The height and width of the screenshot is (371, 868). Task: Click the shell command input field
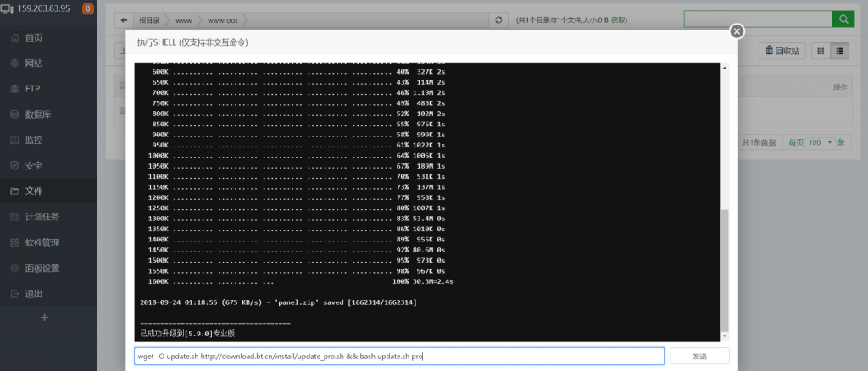coord(398,357)
